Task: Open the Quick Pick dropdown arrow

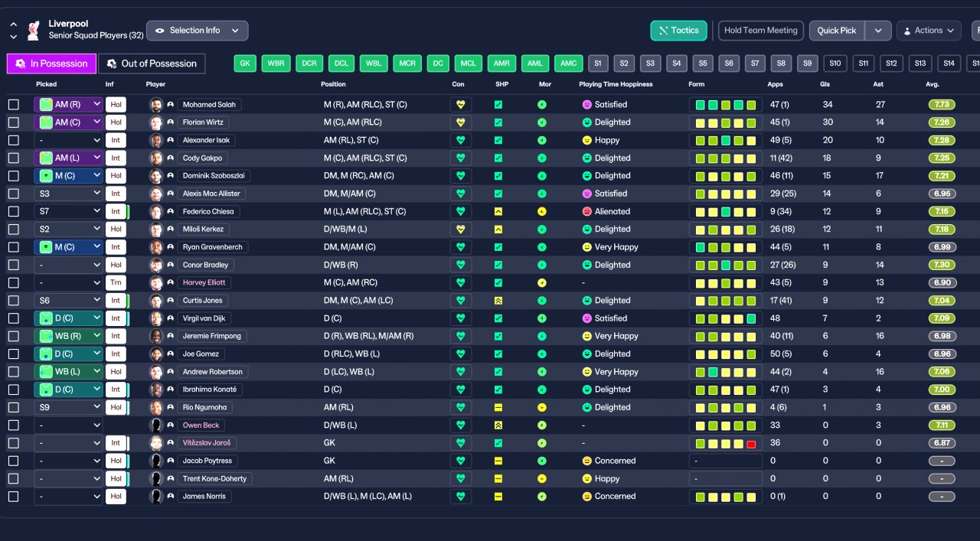Action: tap(878, 31)
